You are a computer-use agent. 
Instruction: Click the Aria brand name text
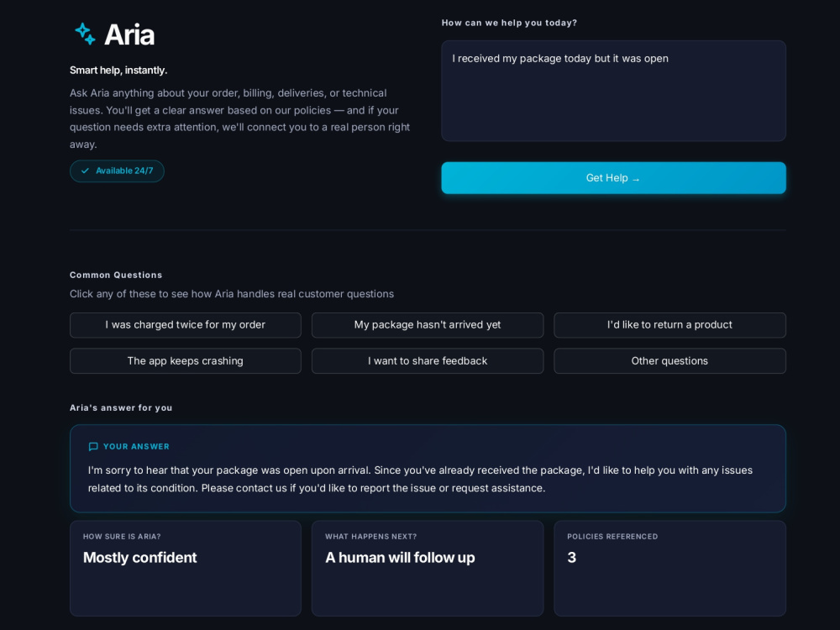click(x=129, y=34)
